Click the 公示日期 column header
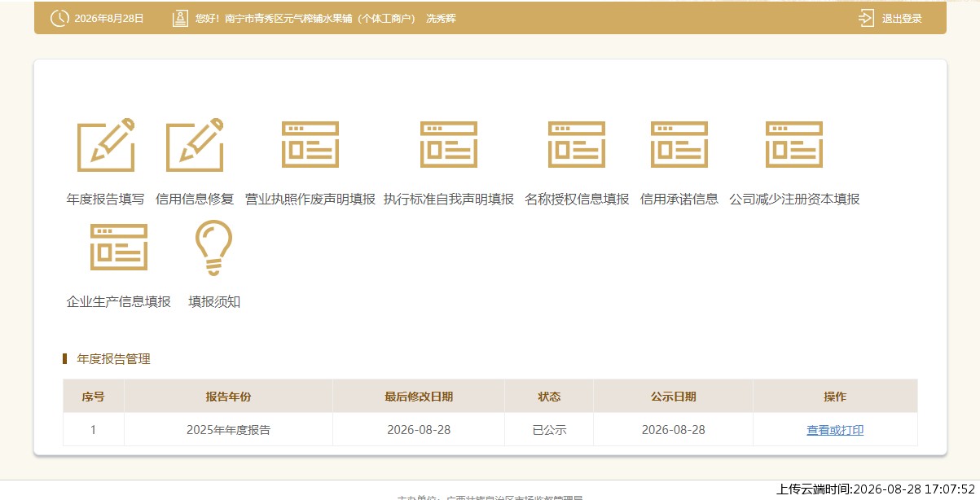The width and height of the screenshot is (980, 500). pos(674,397)
